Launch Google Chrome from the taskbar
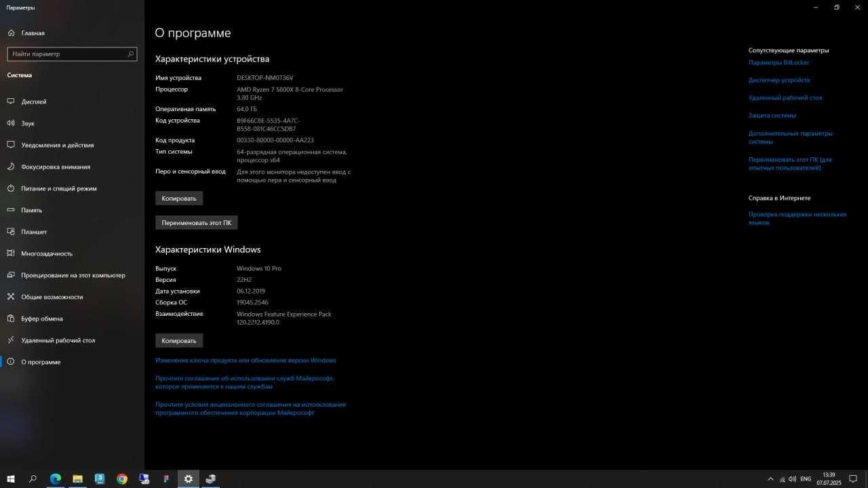868x488 pixels. 122,479
